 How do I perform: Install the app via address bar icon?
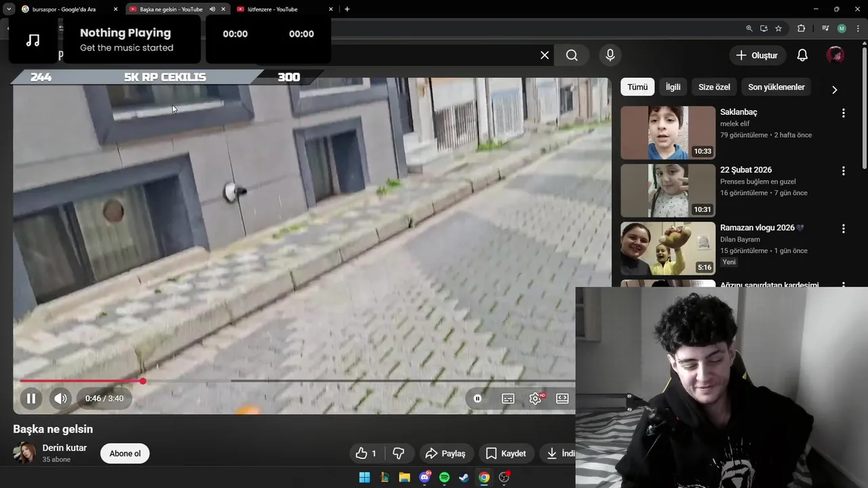(764, 28)
